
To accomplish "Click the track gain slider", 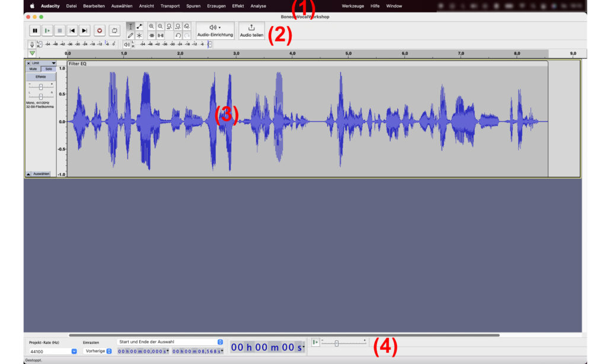I will (41, 87).
